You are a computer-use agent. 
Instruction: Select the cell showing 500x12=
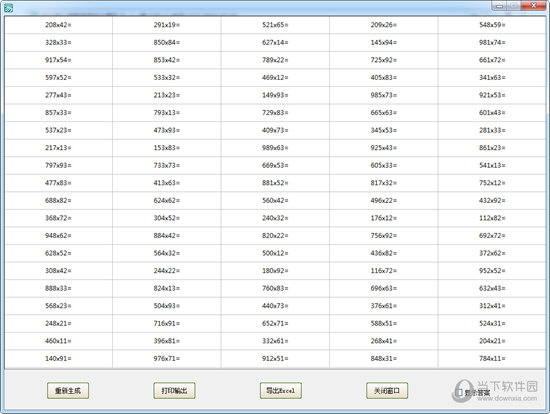[x=275, y=253]
